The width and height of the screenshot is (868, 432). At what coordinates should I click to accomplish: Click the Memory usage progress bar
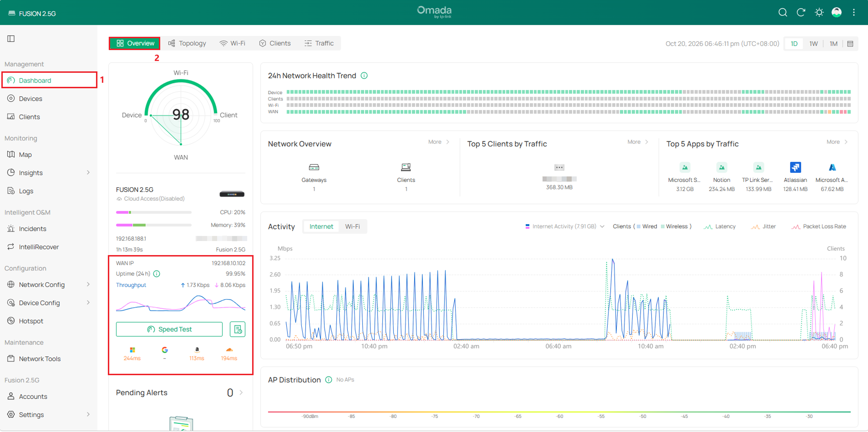coord(154,225)
